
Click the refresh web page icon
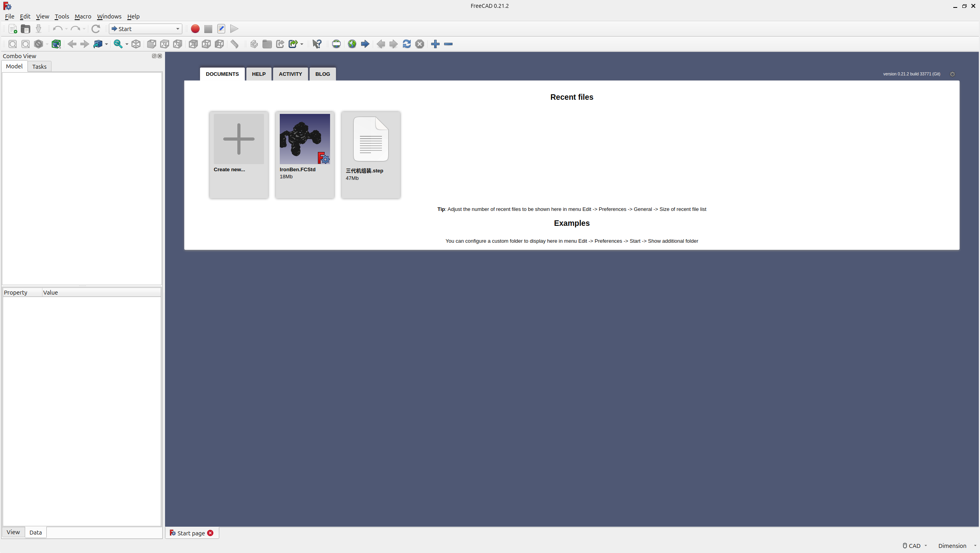coord(407,44)
